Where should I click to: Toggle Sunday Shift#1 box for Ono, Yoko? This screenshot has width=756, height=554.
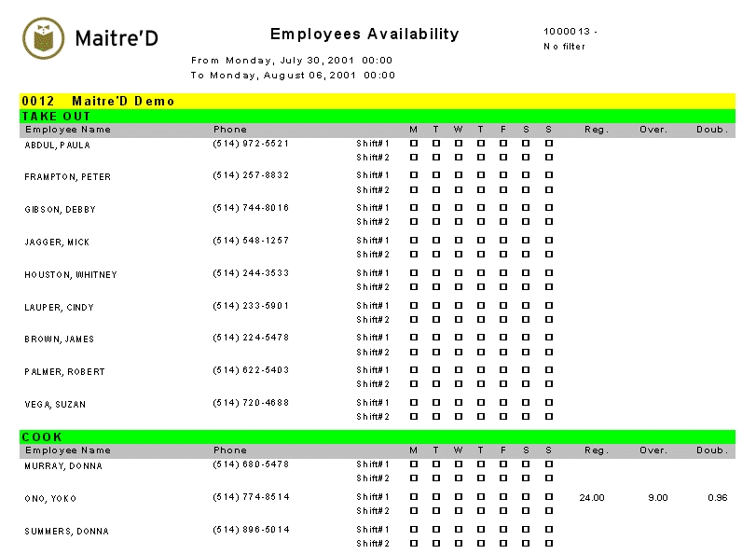pos(549,497)
